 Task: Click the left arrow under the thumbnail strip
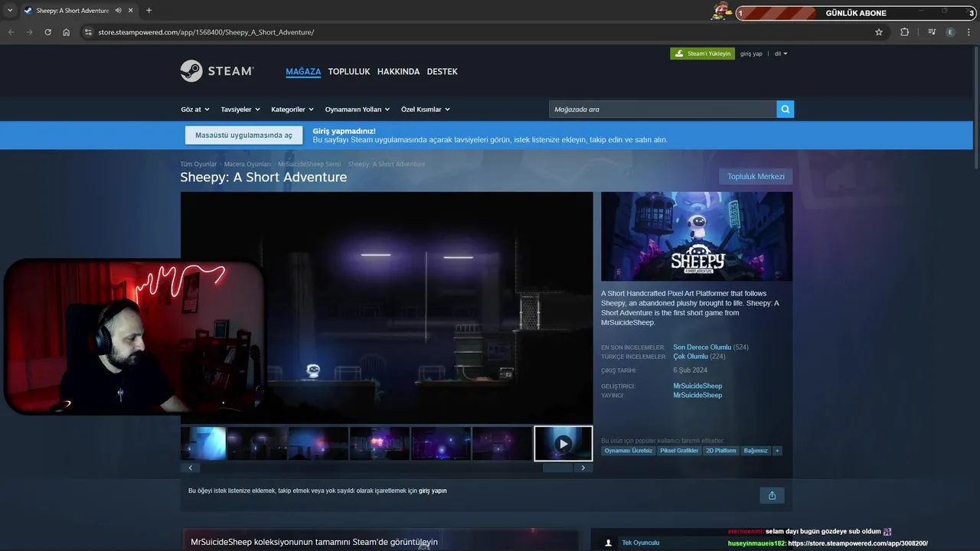coord(190,468)
